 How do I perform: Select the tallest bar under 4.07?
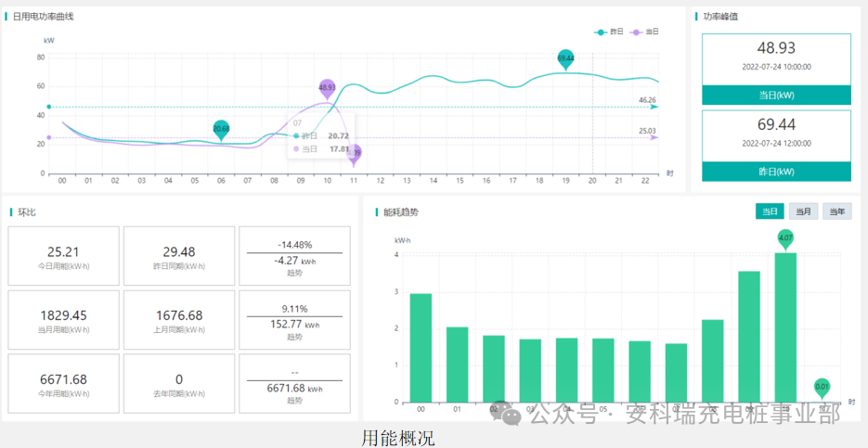pyautogui.click(x=785, y=327)
